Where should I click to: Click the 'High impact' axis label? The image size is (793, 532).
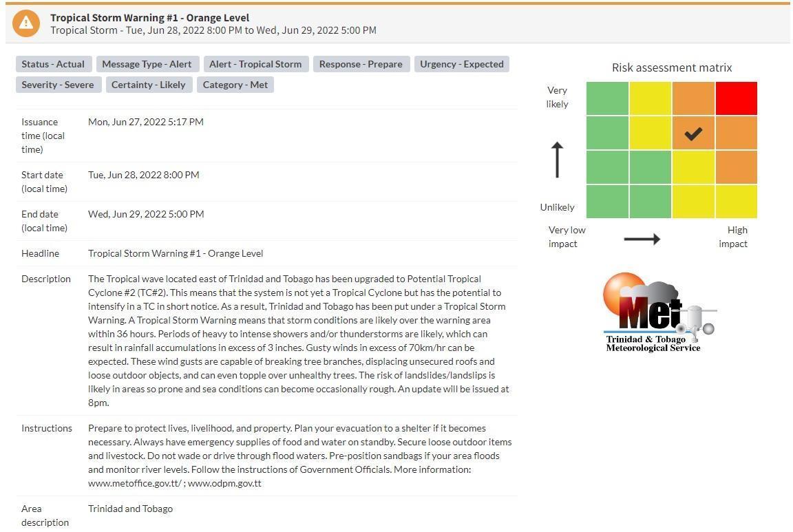[733, 237]
